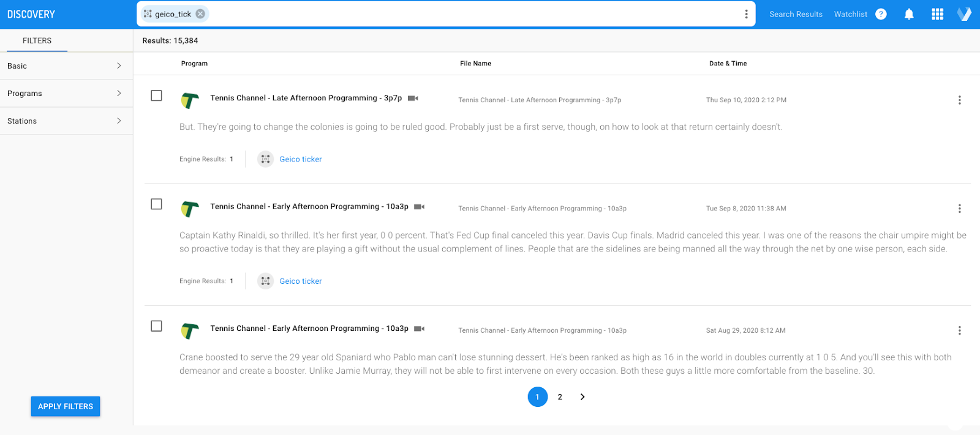This screenshot has height=435, width=980.
Task: Open notifications bell
Action: coord(909,14)
